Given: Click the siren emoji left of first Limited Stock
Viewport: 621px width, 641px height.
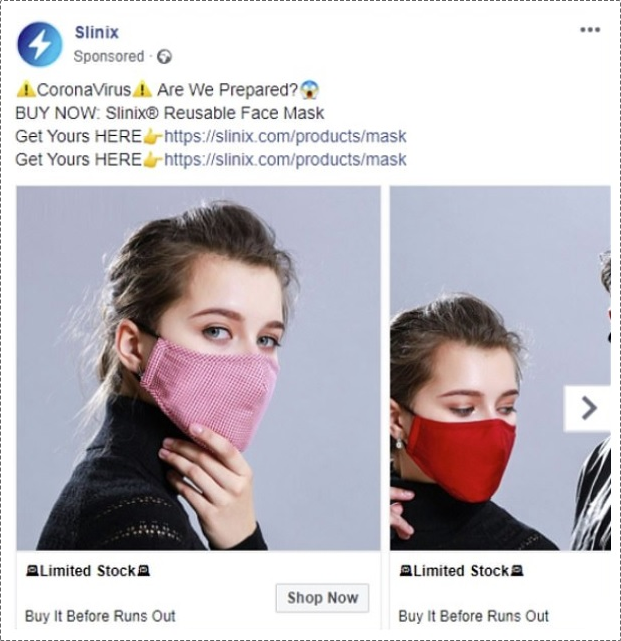Looking at the screenshot, I should pos(32,570).
